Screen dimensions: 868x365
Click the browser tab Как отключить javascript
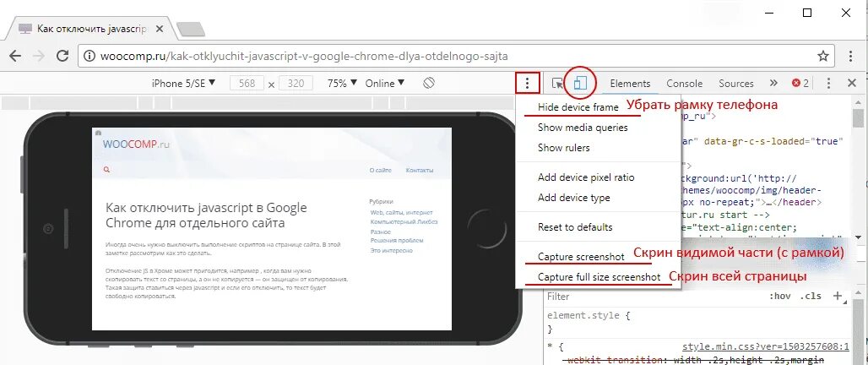91,29
